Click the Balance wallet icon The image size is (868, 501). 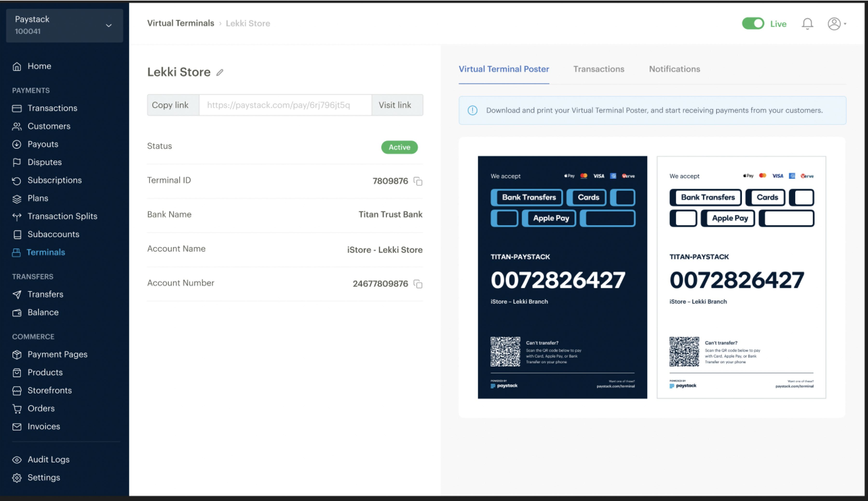coord(17,312)
